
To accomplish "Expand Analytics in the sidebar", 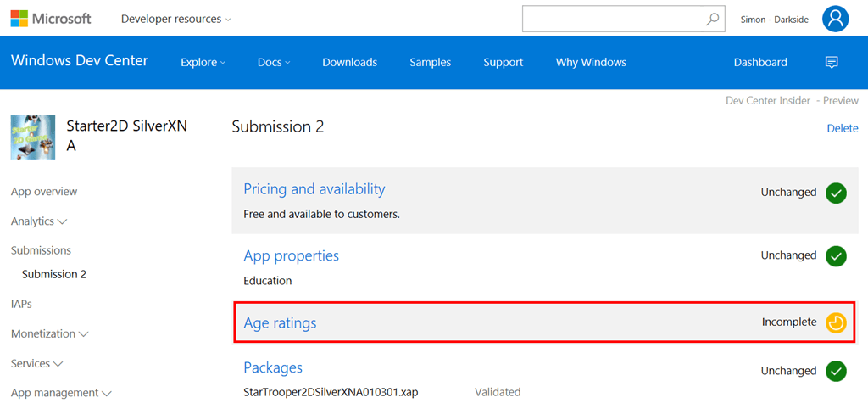I will (39, 221).
